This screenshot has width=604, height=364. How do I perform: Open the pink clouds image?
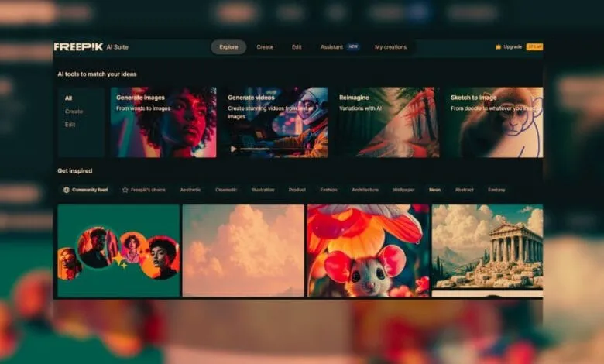pos(243,251)
